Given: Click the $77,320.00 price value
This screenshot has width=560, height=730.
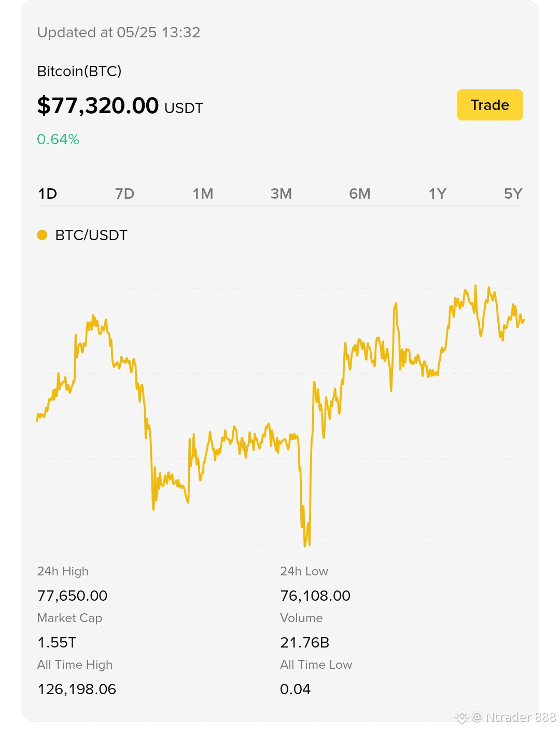Looking at the screenshot, I should (98, 105).
